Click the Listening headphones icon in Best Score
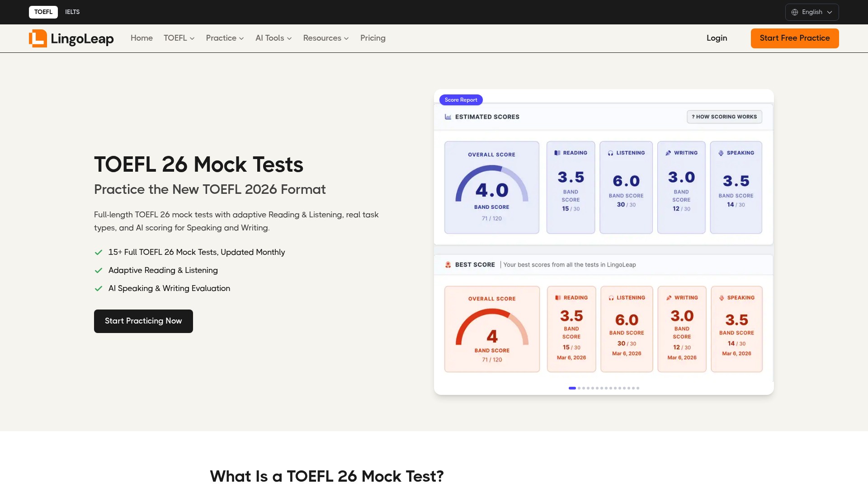868x488 pixels. point(611,298)
